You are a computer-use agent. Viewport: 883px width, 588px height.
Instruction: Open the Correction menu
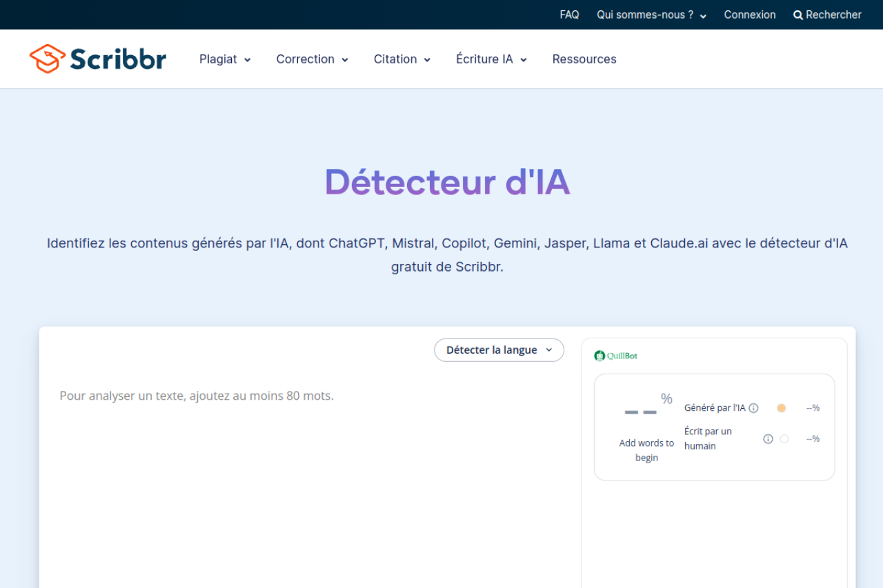click(312, 59)
